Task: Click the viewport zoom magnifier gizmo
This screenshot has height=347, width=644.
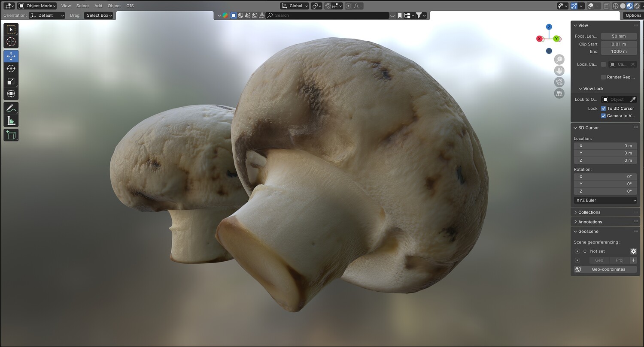Action: [x=559, y=59]
